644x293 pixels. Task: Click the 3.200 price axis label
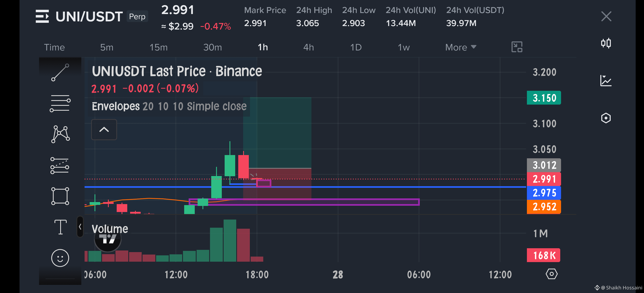(x=544, y=72)
